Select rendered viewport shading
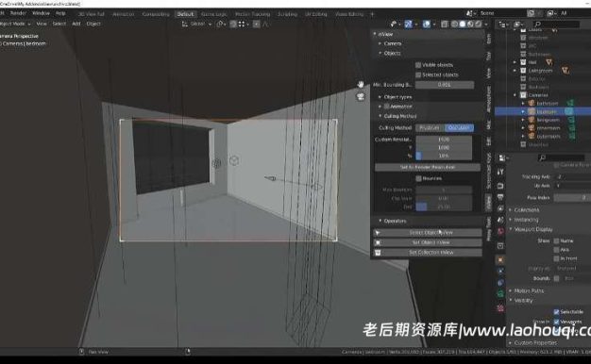591x364 pixels. [479, 25]
